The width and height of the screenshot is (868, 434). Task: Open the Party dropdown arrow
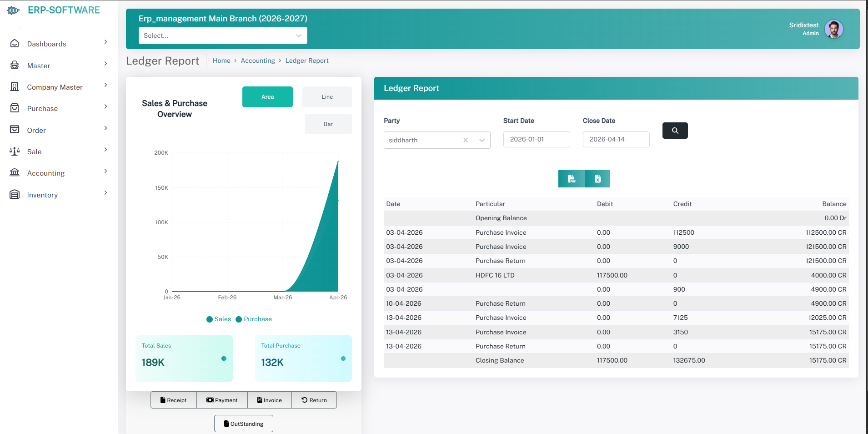pos(482,140)
